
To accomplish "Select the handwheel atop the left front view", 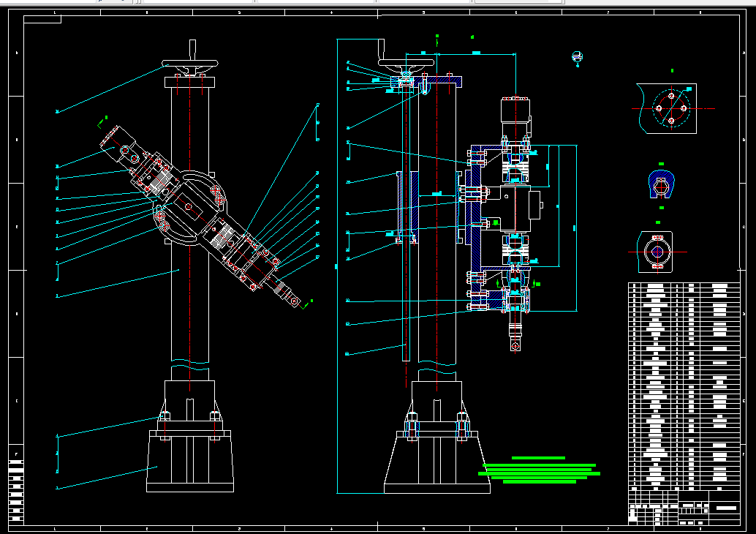I will click(190, 63).
